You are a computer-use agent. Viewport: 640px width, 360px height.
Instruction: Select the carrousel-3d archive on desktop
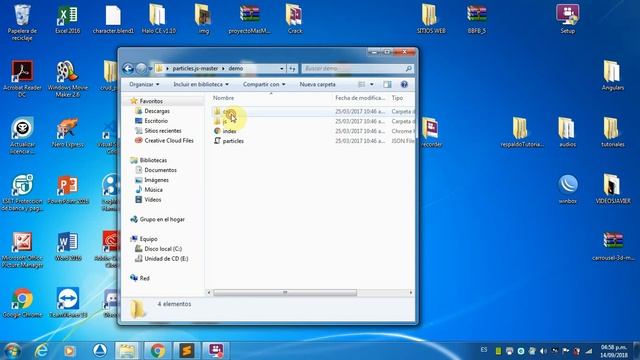coord(613,246)
